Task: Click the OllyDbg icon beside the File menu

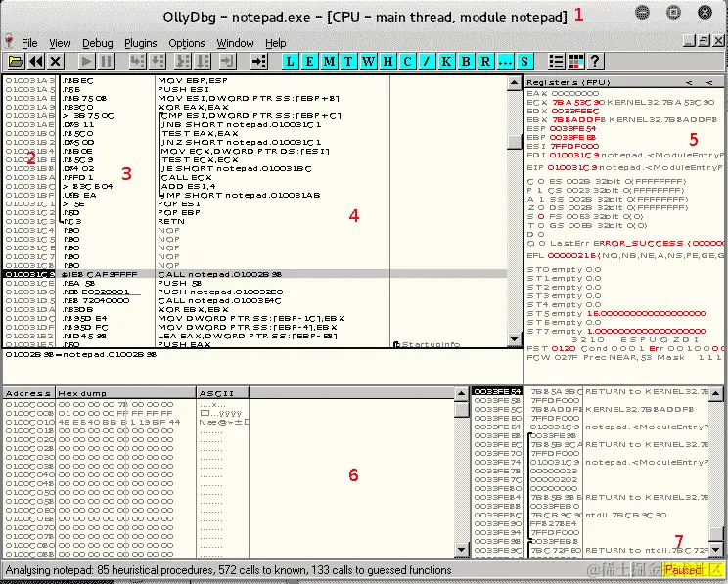Action: point(9,42)
